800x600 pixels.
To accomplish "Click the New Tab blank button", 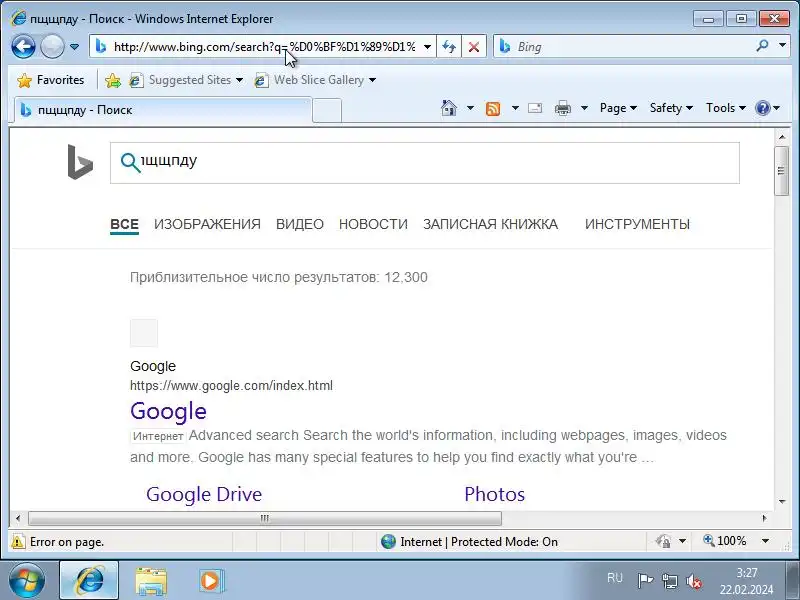I will [327, 110].
